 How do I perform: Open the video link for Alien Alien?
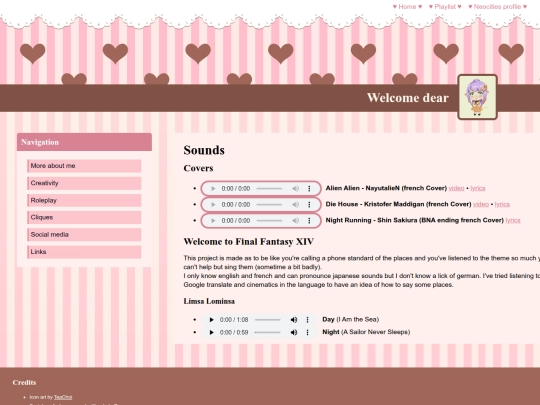(x=456, y=188)
